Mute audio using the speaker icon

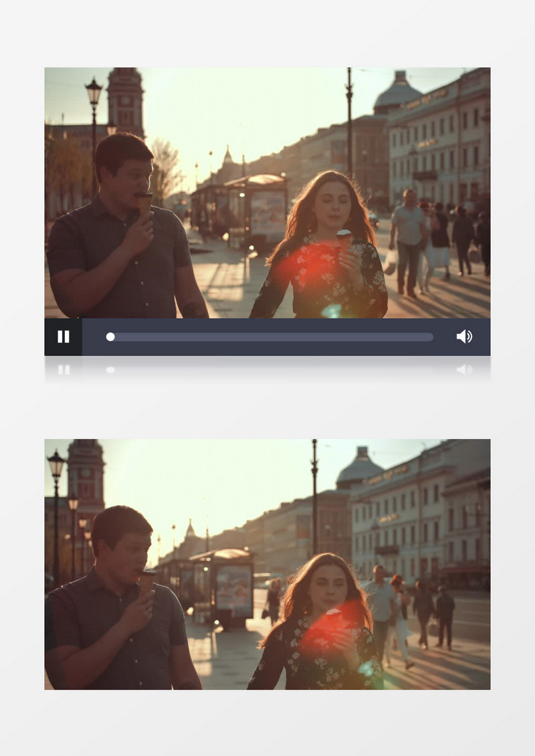tap(463, 337)
